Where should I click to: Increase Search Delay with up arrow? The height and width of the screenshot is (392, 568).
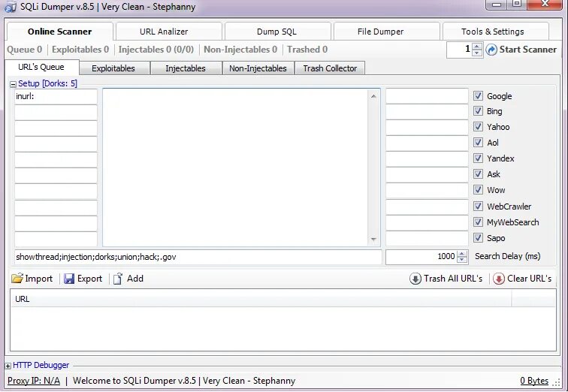pos(462,254)
